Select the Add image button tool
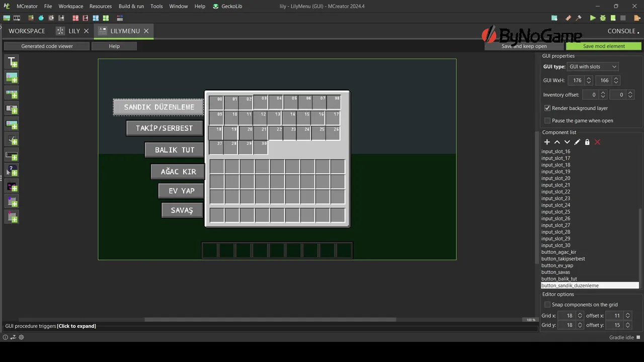 12,124
